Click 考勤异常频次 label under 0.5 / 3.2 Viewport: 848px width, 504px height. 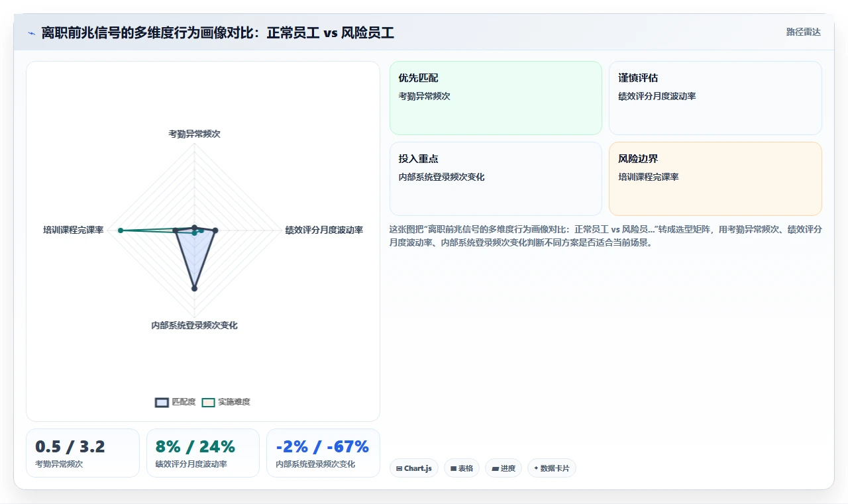[59, 464]
